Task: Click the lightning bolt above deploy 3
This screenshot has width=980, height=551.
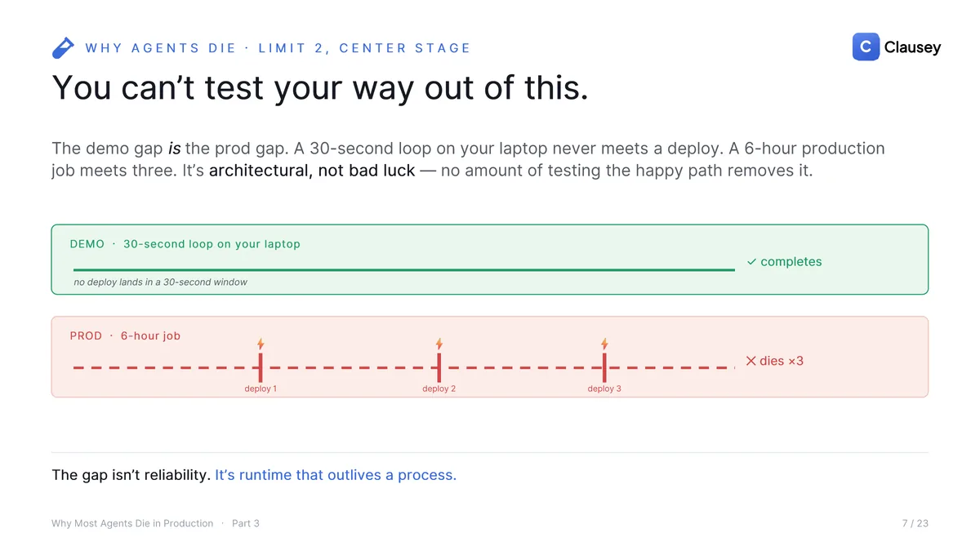Action: click(x=604, y=344)
